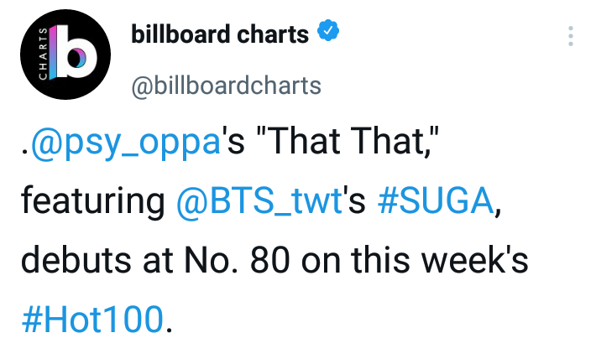The height and width of the screenshot is (364, 596).
Task: Click vertical CHARTS text in the logo
Action: pos(44,54)
